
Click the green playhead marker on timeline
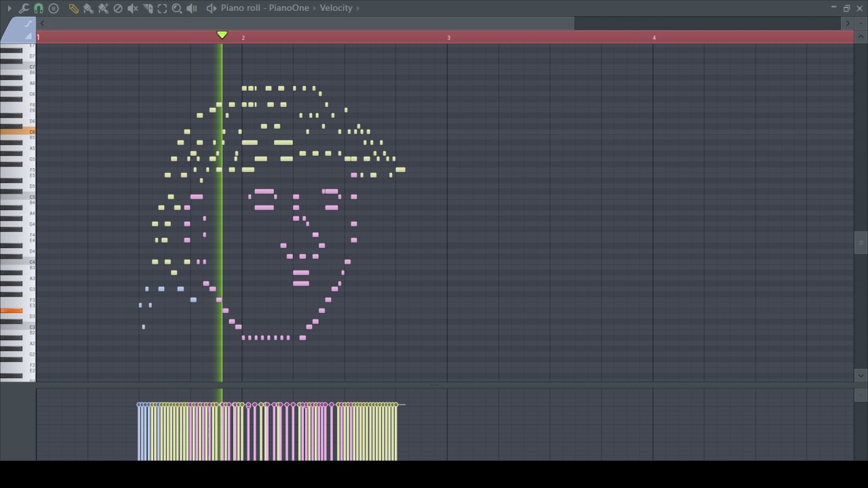point(222,35)
